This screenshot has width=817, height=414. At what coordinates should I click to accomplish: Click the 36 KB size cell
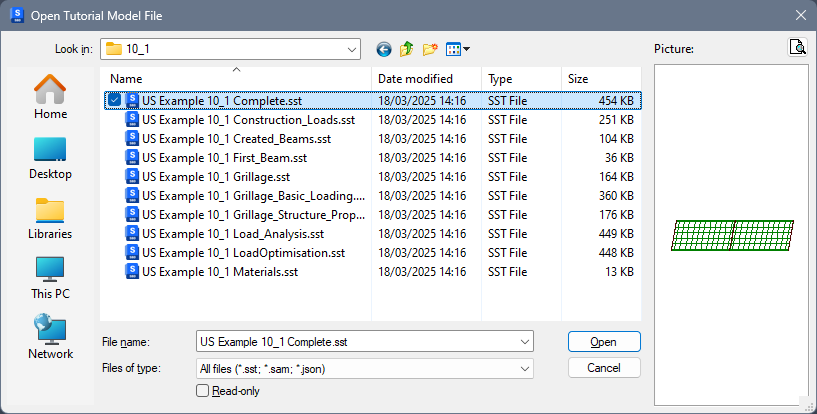click(x=619, y=158)
